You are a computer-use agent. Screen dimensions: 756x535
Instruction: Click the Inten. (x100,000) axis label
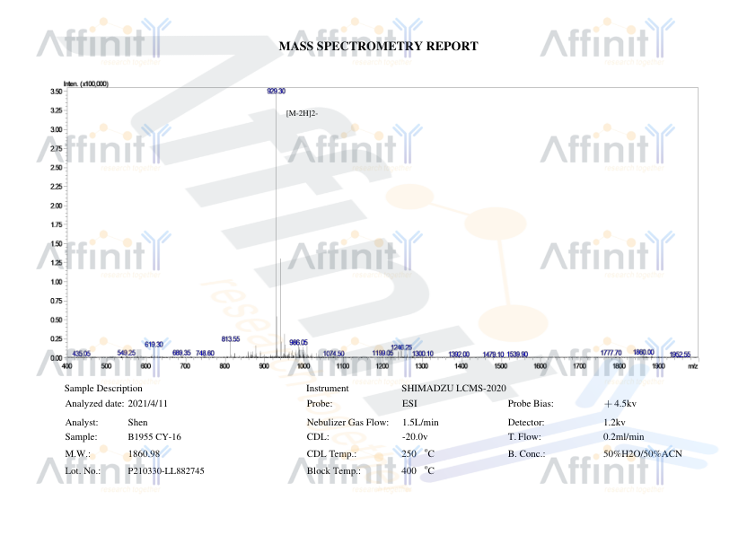point(86,83)
